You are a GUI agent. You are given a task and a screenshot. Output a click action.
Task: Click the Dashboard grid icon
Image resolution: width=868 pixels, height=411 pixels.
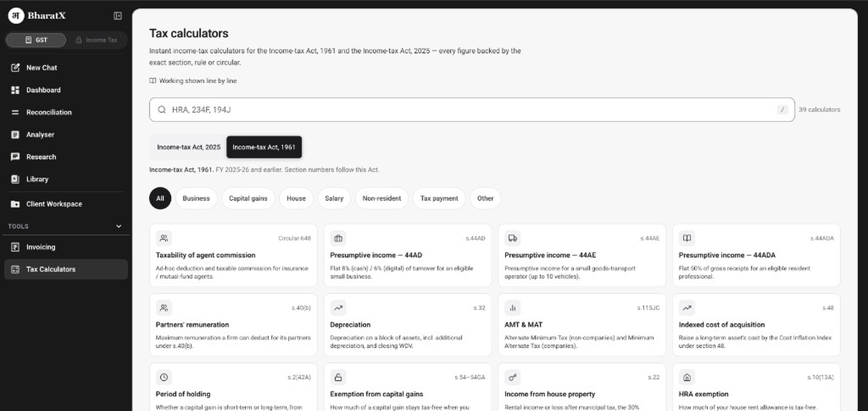[15, 90]
